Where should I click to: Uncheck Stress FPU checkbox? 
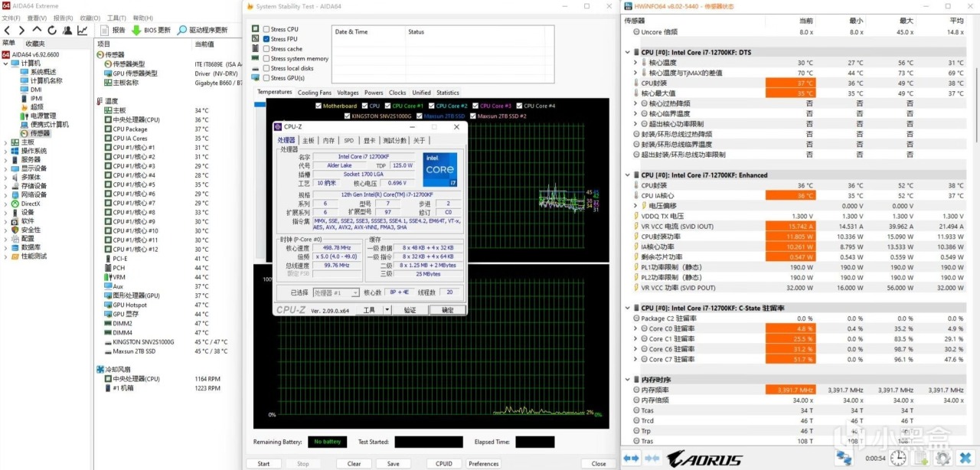click(266, 39)
